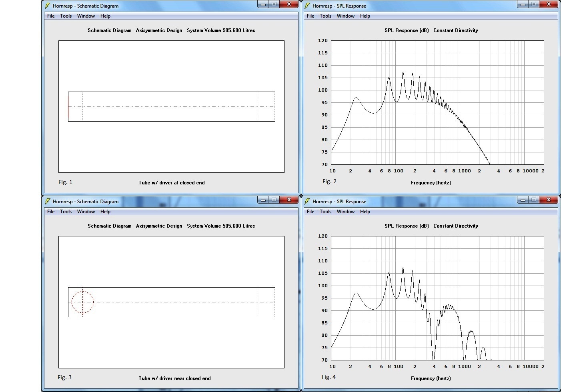Screen dimensions: 561x392
Task: Open Tools menu in Fig. 1 Schematic Diagram window
Action: coord(66,16)
